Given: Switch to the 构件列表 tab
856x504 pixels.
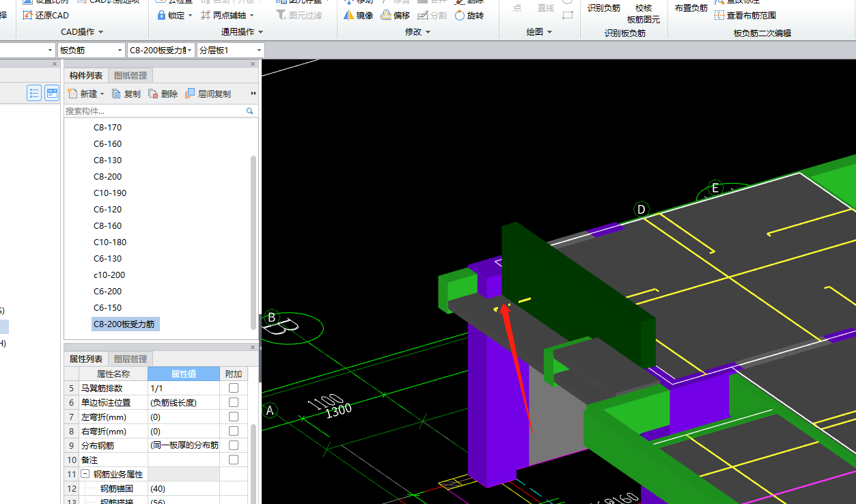Looking at the screenshot, I should click(86, 76).
